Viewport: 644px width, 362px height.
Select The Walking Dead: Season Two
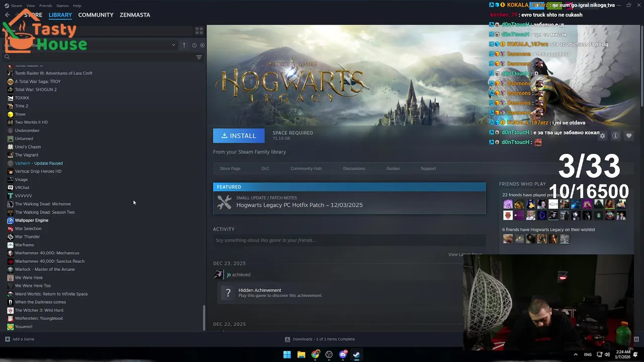point(45,212)
